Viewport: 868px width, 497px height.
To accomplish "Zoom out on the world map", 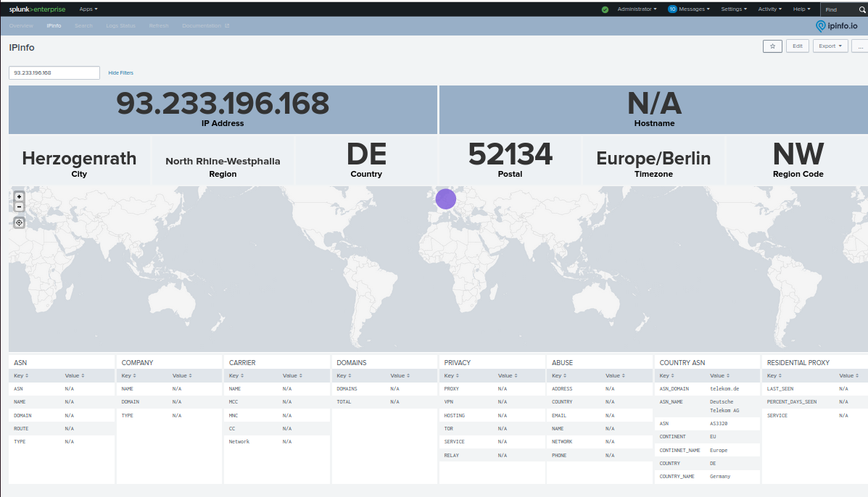I will [19, 206].
